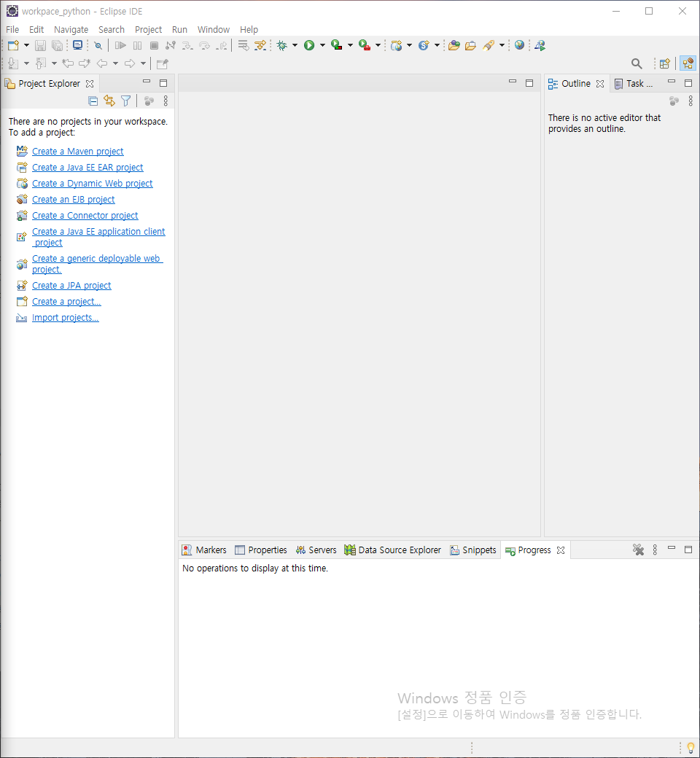Click the green Run button icon
The width and height of the screenshot is (700, 758).
(x=309, y=45)
